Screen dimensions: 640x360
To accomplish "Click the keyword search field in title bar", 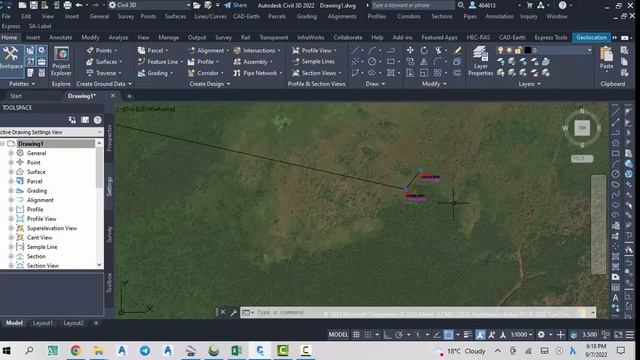I will click(x=413, y=5).
